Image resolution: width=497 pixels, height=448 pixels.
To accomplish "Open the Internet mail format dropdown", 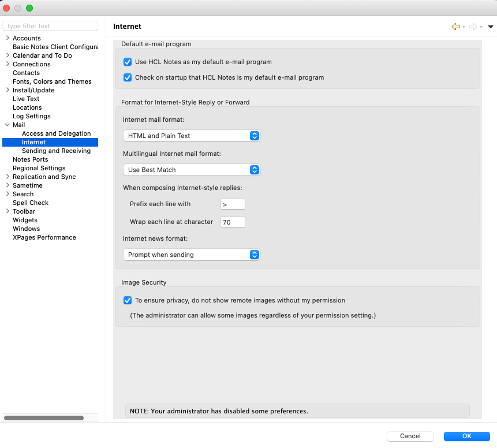I will pyautogui.click(x=192, y=136).
